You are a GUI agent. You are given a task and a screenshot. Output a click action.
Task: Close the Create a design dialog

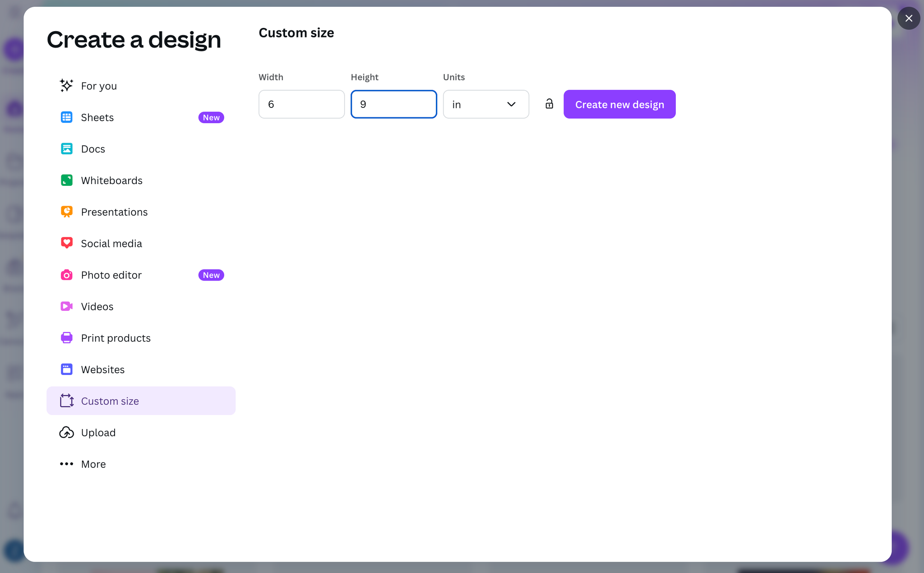pos(909,18)
